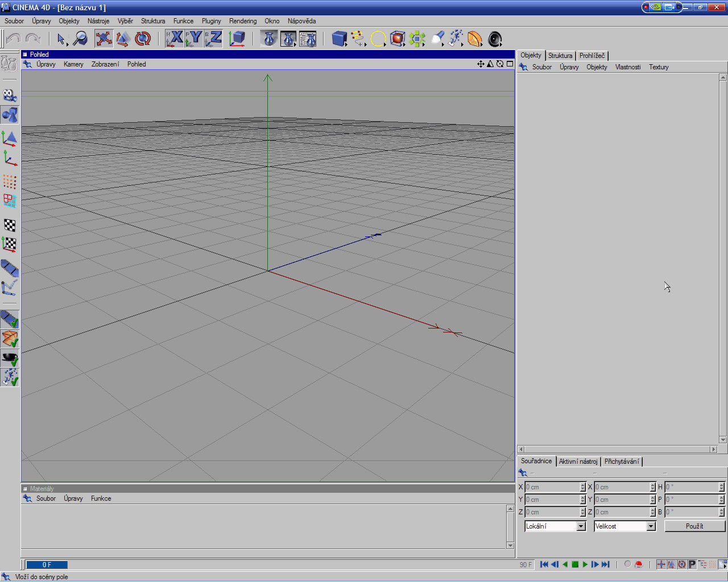Screen dimensions: 728x582
Task: Add a Cube primitive object
Action: (x=340, y=39)
